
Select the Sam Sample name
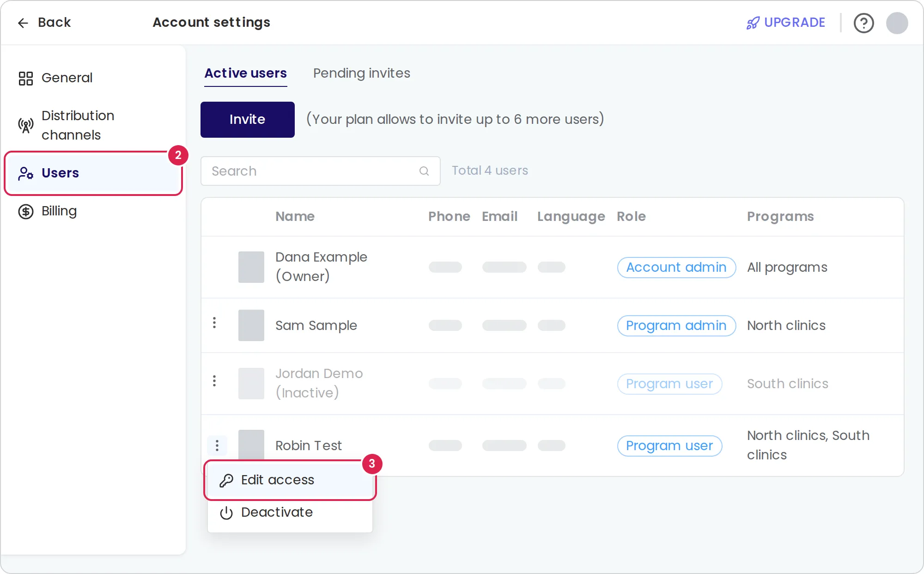point(316,325)
